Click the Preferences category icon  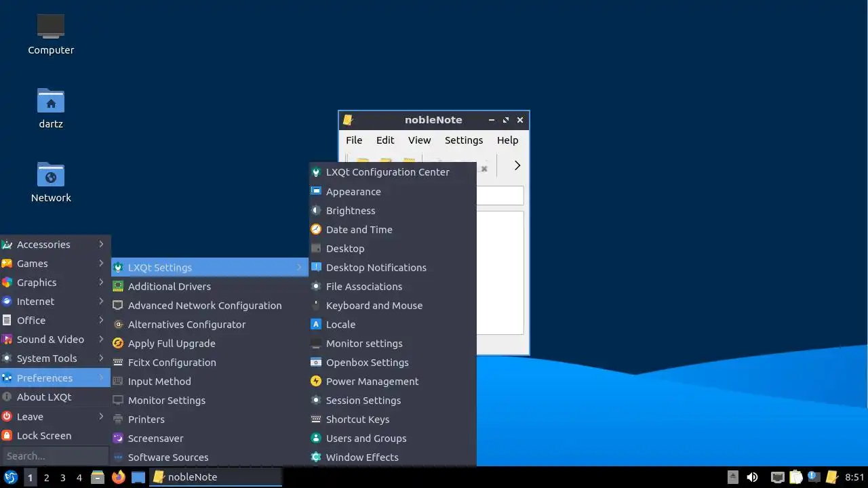[7, 378]
